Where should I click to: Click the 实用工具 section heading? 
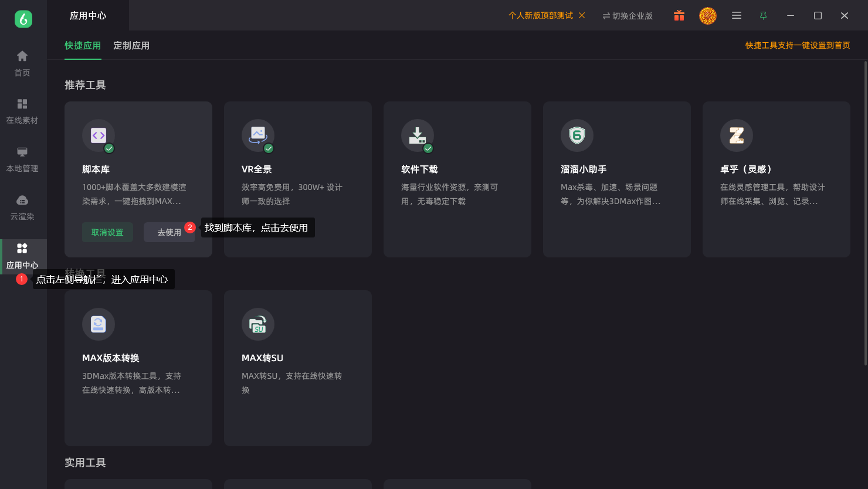coord(85,463)
